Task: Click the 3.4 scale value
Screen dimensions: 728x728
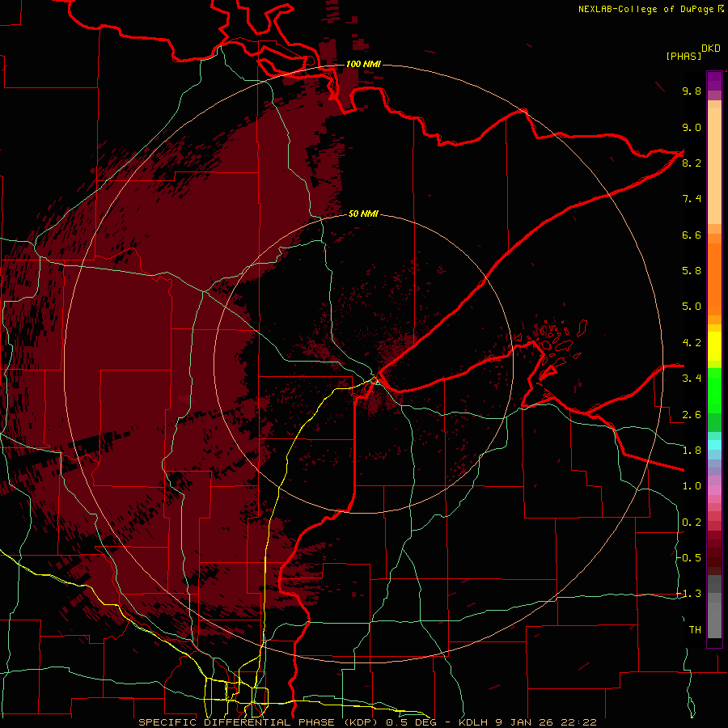Action: click(692, 379)
